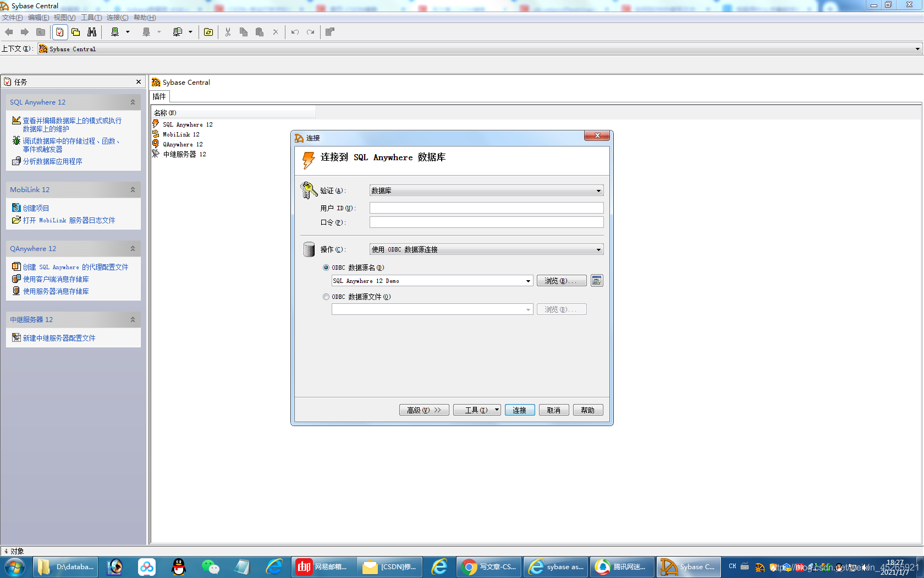This screenshot has height=578, width=924.
Task: Select the ODBC 数据源名 radio button
Action: click(x=326, y=268)
